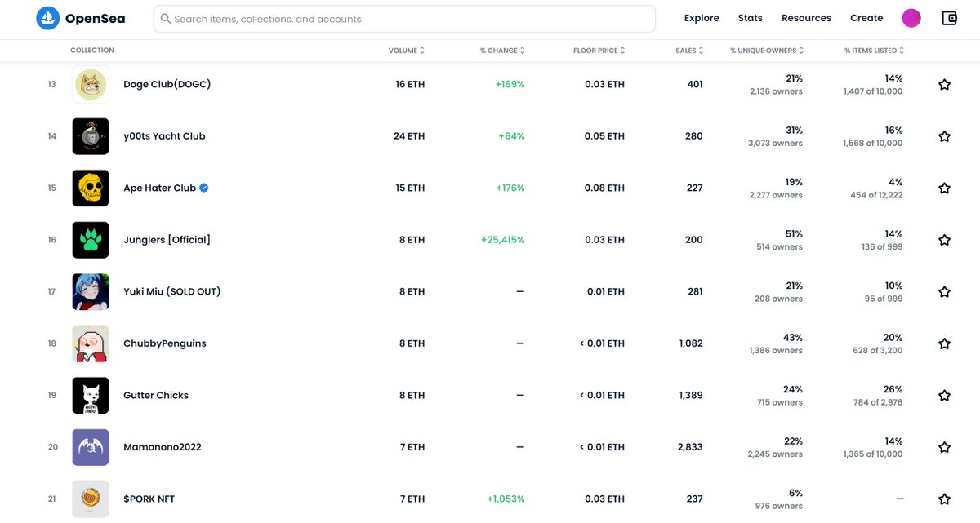Favorite Junglers [Official] with the star

pyautogui.click(x=944, y=240)
